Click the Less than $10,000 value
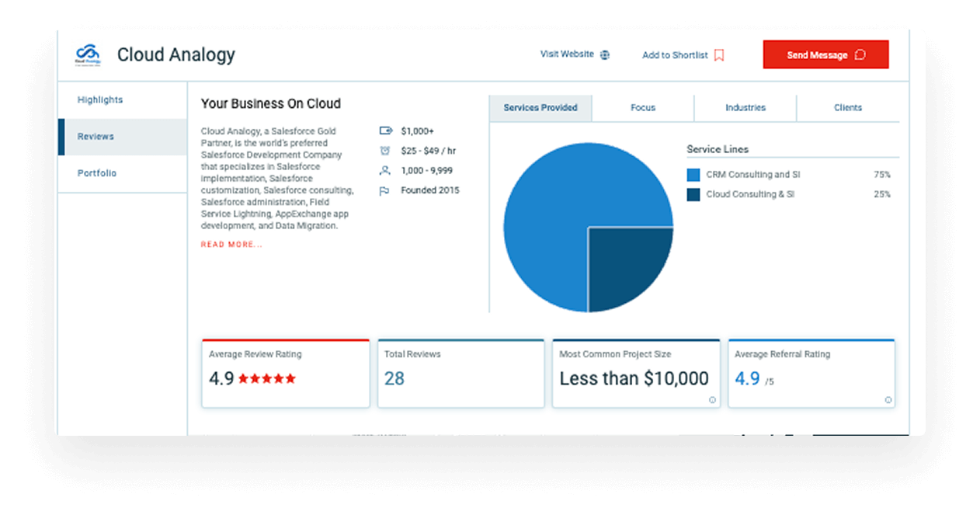 pos(634,378)
